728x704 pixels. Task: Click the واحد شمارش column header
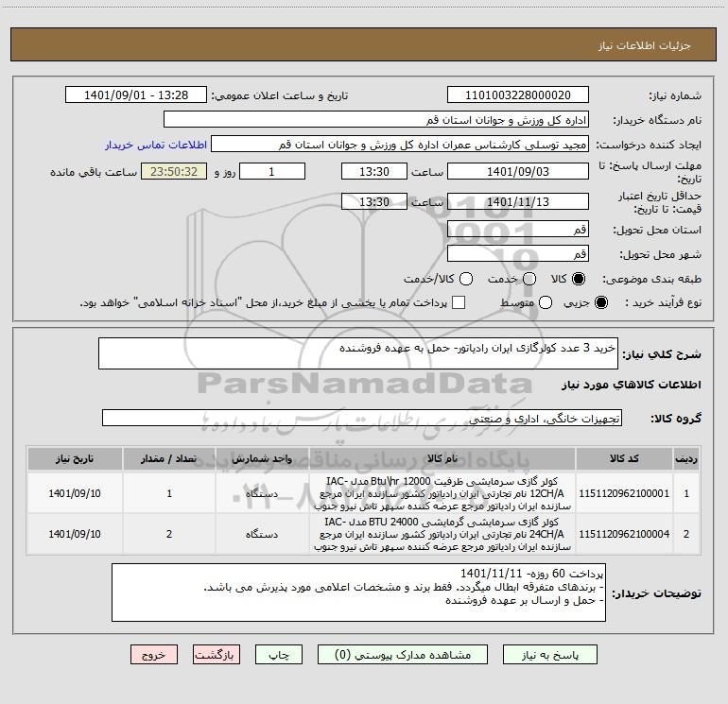coord(262,458)
